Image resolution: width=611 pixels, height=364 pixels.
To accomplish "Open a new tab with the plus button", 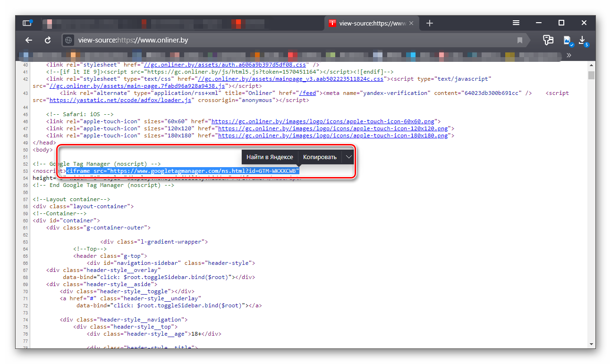I will click(429, 23).
